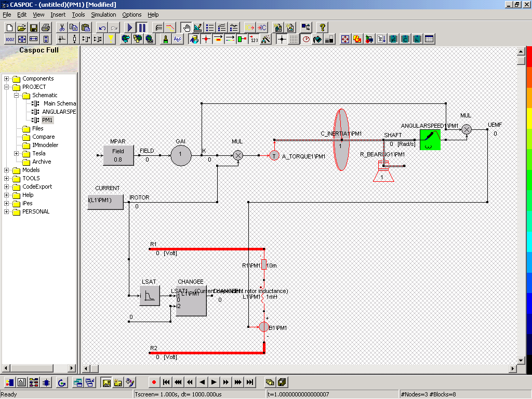Open a file with the folder icon

click(x=22, y=28)
